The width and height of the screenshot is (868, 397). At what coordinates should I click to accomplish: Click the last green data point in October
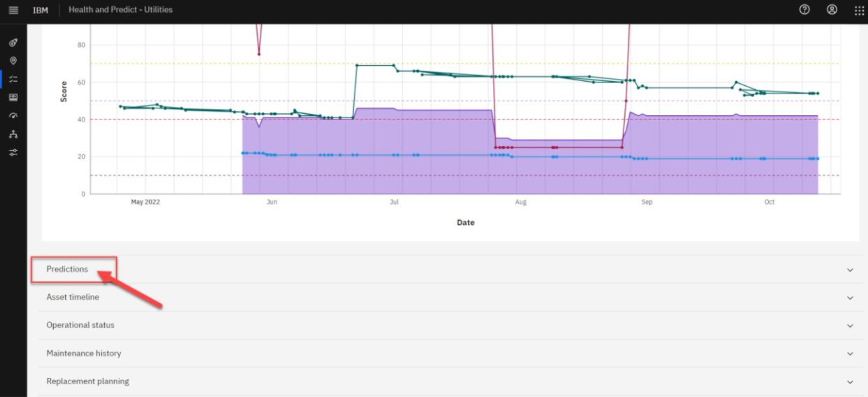point(818,93)
